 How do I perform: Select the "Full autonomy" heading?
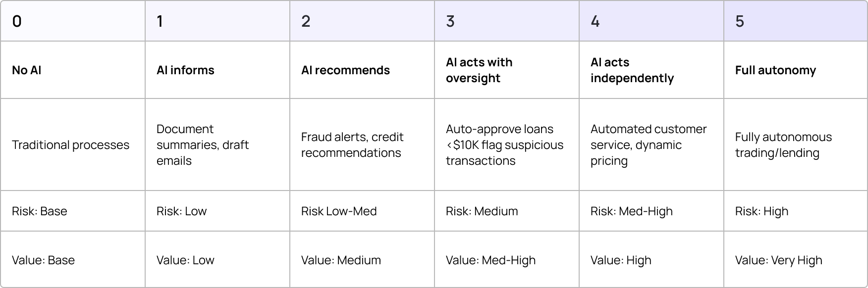[775, 70]
